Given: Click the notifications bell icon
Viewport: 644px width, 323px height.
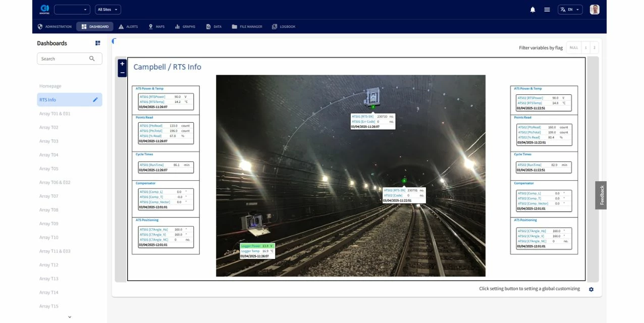Looking at the screenshot, I should [532, 10].
